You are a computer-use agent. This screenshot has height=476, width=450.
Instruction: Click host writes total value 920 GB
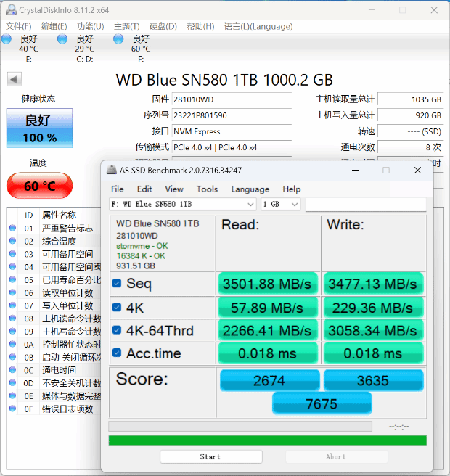[x=410, y=115]
